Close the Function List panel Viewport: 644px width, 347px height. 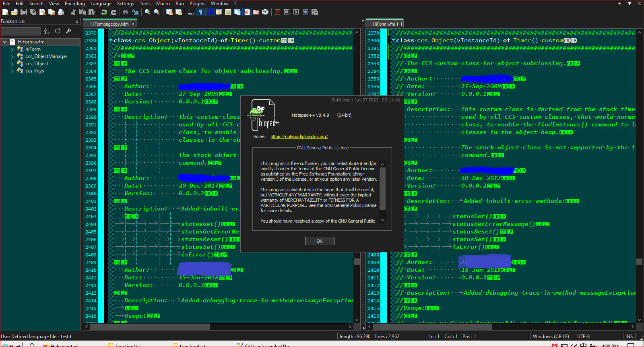(77, 22)
